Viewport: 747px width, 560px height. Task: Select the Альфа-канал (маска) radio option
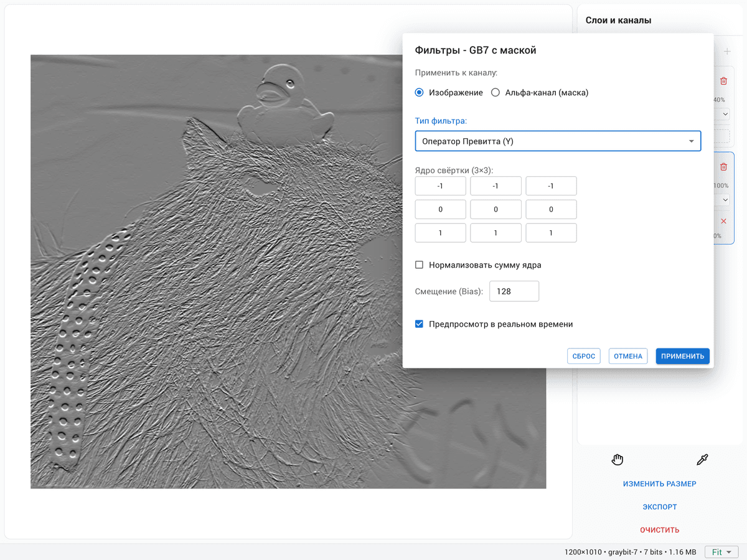[496, 93]
